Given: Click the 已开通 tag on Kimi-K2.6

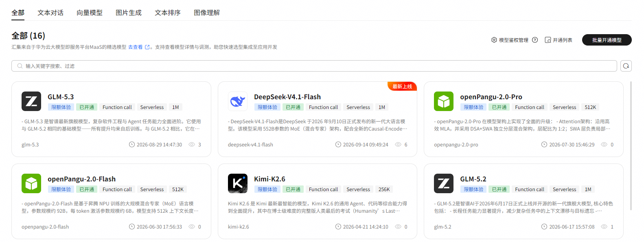Looking at the screenshot, I should tap(293, 190).
